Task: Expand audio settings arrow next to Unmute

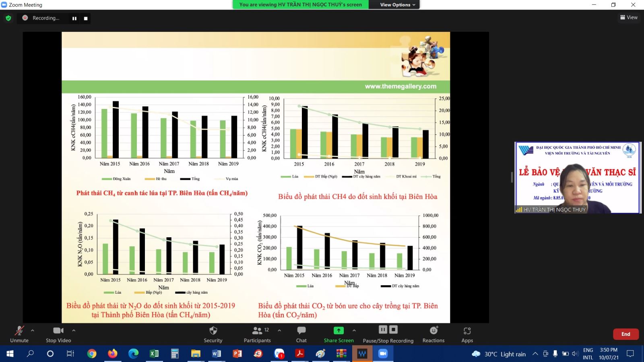Action: [33, 331]
